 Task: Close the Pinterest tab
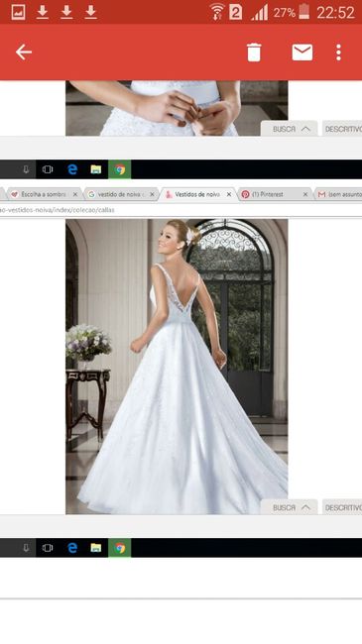pos(305,194)
